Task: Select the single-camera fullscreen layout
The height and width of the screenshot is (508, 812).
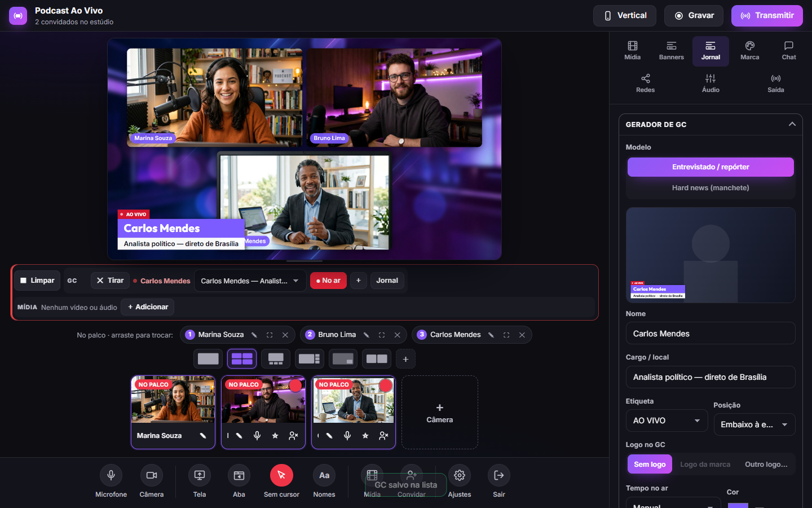Action: (x=208, y=359)
